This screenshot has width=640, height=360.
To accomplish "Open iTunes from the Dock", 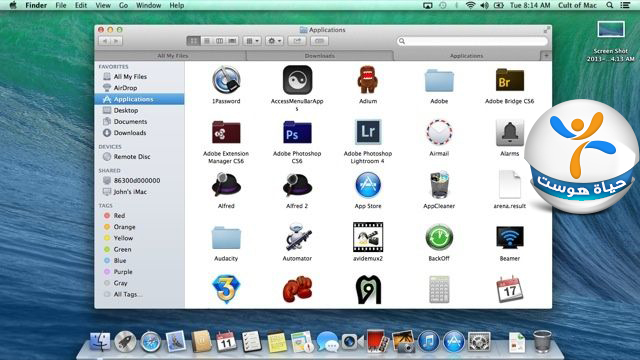I will pos(429,342).
